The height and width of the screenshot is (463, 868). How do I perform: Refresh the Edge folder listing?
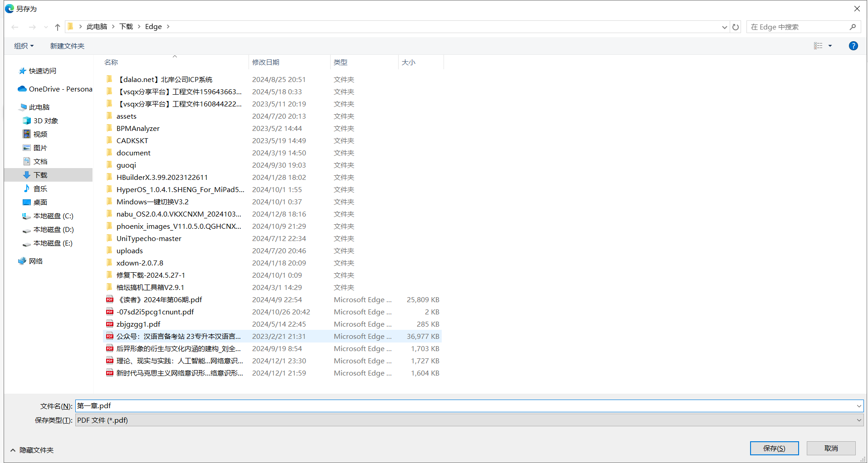click(x=736, y=27)
